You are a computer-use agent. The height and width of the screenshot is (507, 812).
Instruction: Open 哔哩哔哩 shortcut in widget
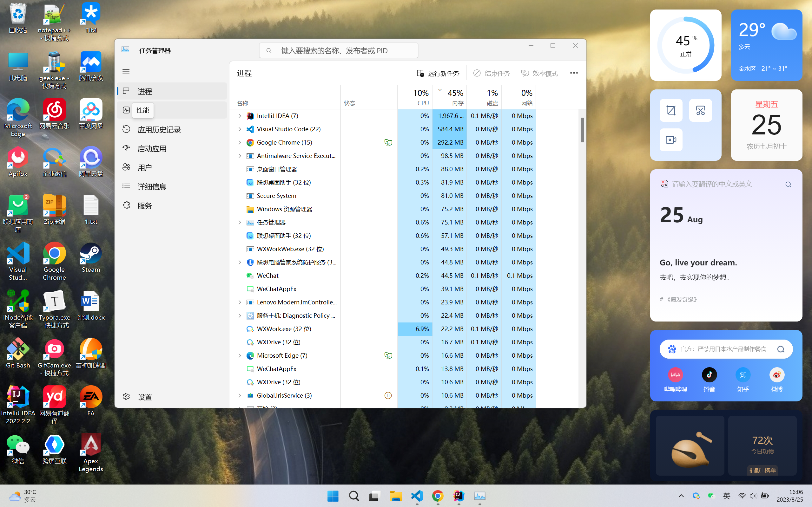click(676, 380)
